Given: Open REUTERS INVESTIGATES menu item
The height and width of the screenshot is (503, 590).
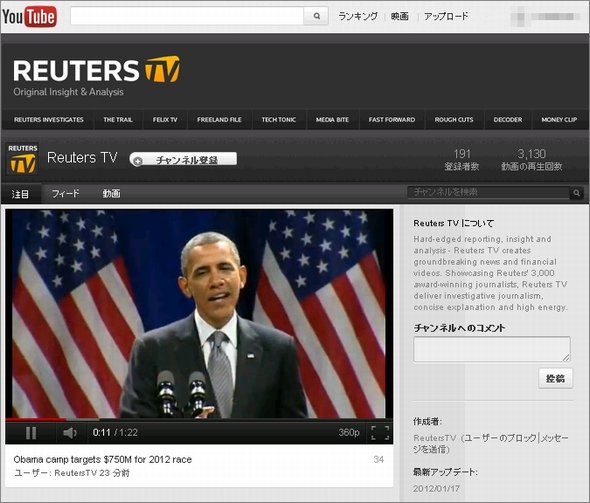Looking at the screenshot, I should [49, 120].
